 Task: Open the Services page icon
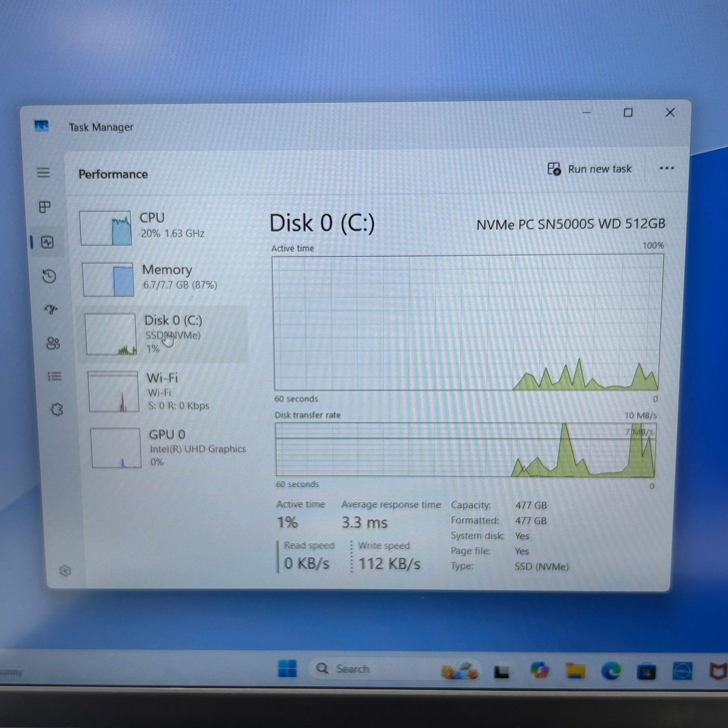pos(57,409)
